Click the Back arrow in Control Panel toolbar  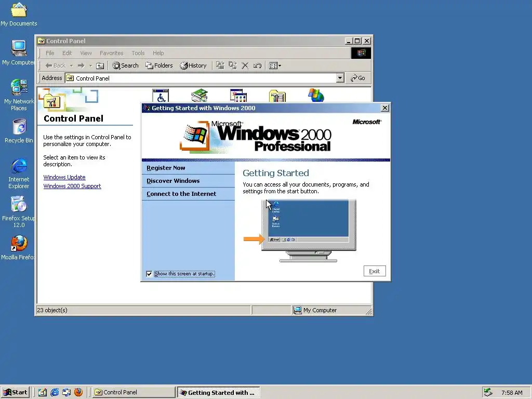55,65
